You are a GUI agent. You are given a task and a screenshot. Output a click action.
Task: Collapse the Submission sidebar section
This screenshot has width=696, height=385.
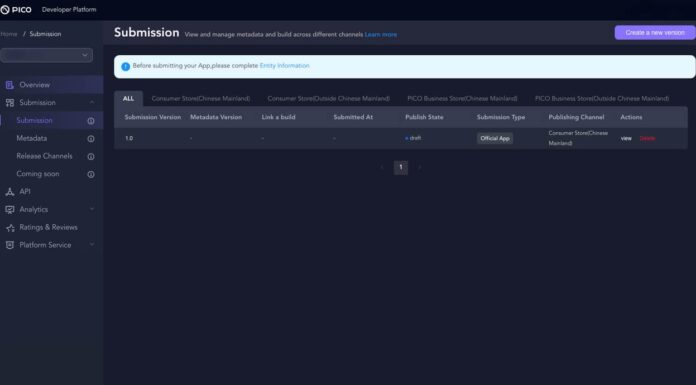click(92, 103)
